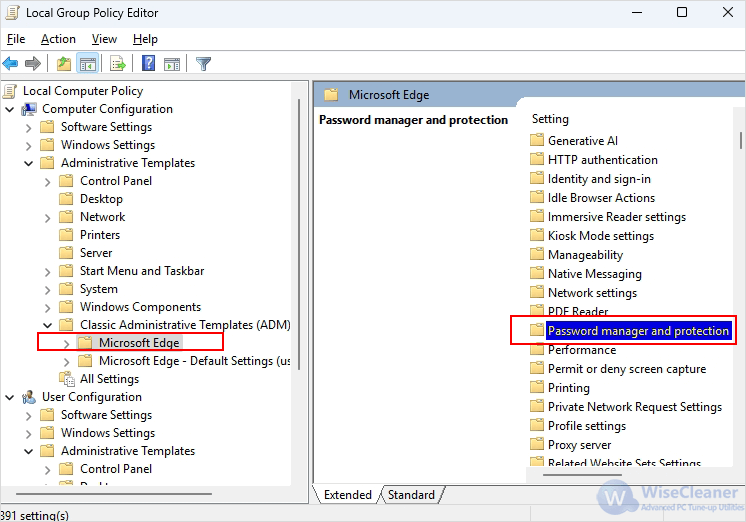
Task: Click User Configuration user icon
Action: click(29, 397)
